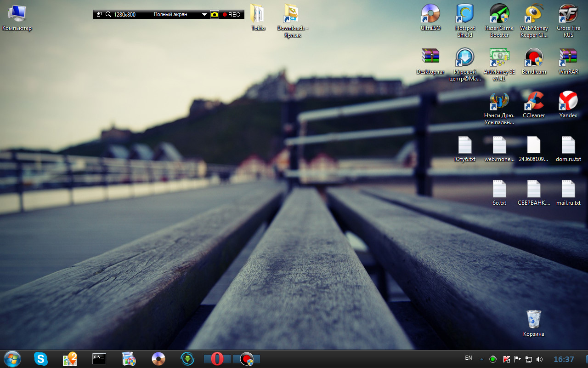Open the Компьютер desktop icon
The width and height of the screenshot is (588, 368).
[17, 17]
